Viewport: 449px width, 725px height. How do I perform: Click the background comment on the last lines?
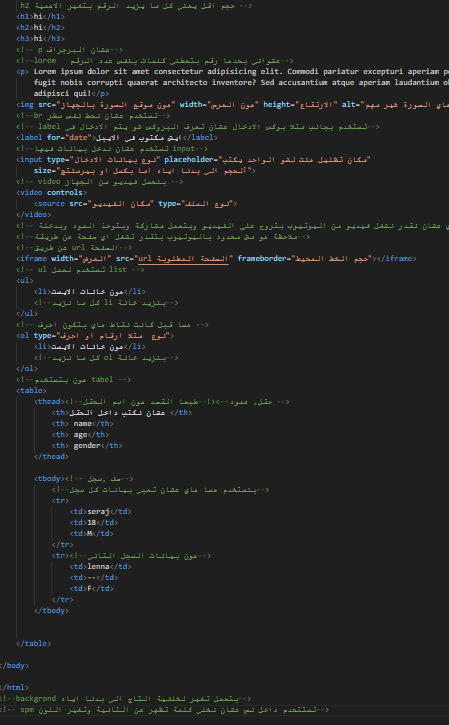click(x=126, y=699)
